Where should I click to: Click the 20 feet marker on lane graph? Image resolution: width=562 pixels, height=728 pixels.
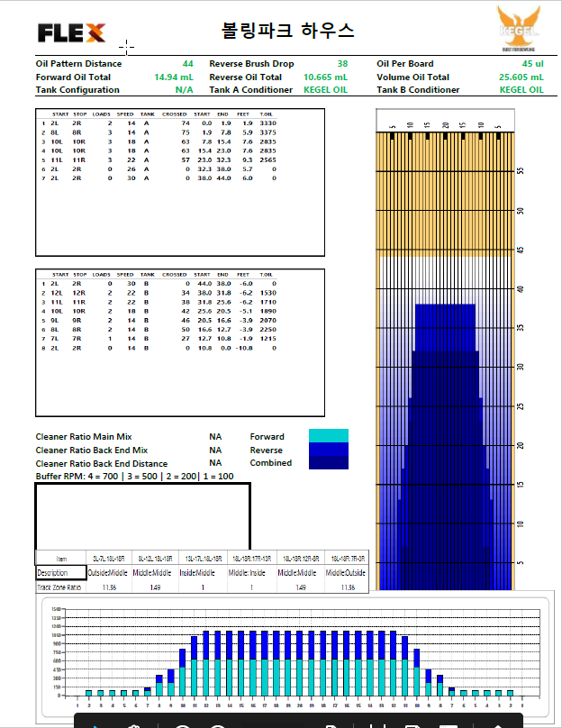tap(521, 445)
